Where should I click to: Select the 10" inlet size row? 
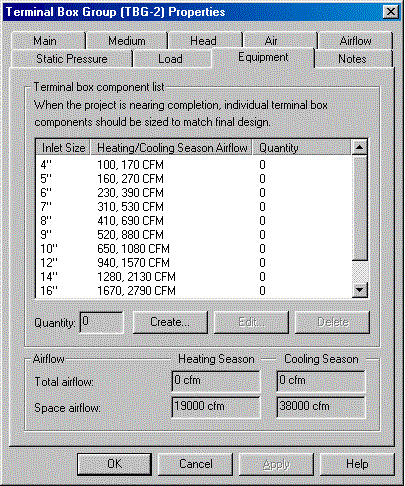point(193,249)
